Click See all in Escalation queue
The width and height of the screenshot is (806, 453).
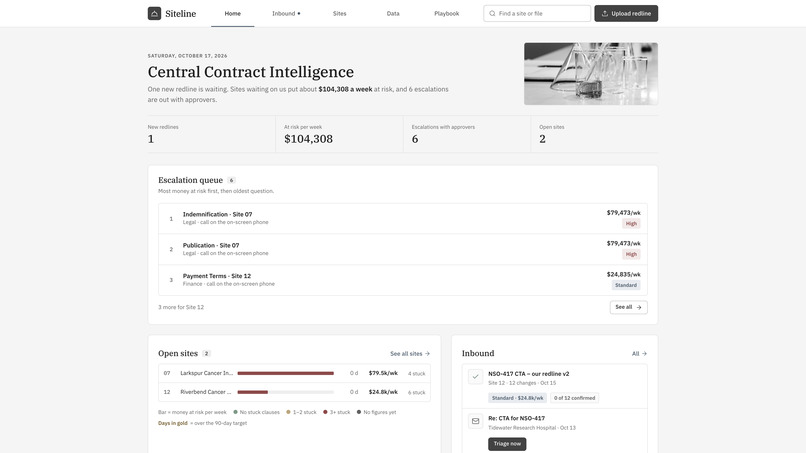click(x=628, y=307)
